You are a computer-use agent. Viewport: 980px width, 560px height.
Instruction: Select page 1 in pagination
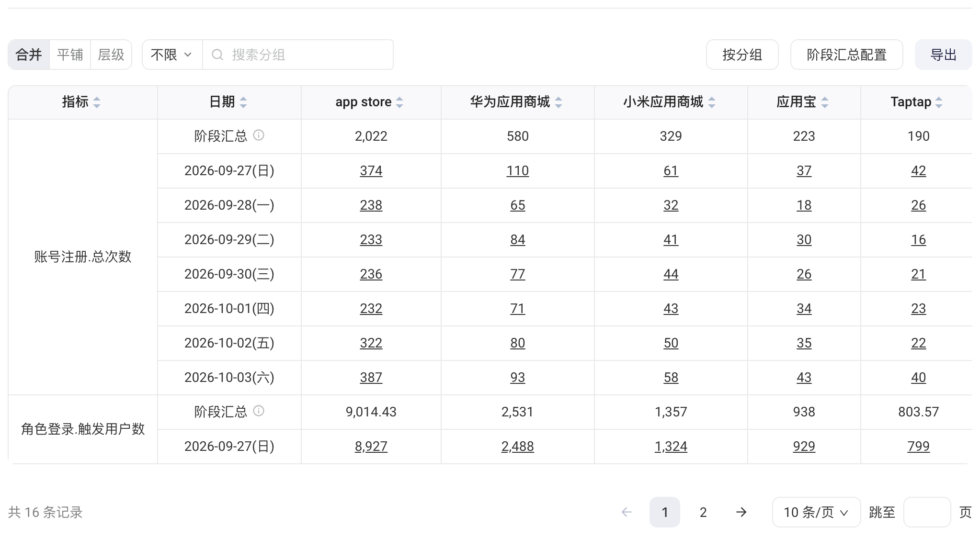(x=665, y=512)
